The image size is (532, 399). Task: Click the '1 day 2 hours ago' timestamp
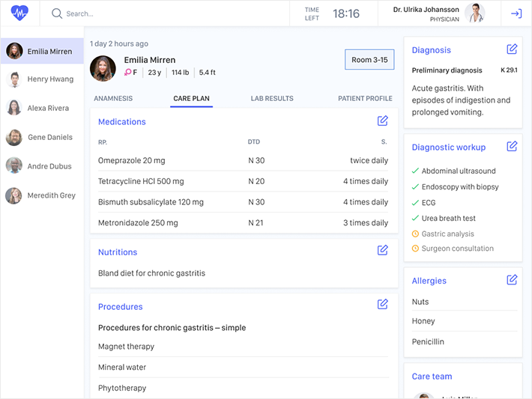coord(119,43)
